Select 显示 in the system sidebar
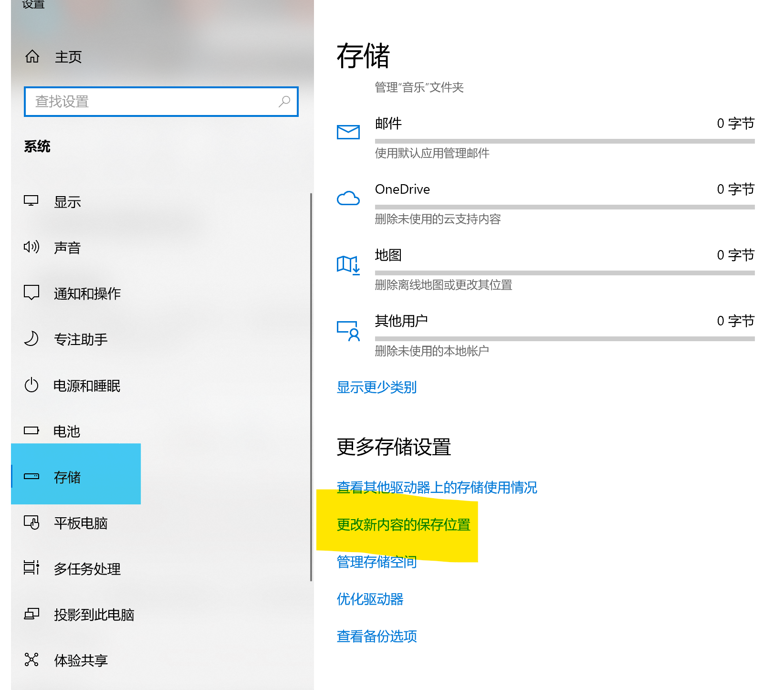Viewport: 784px width, 690px height. [67, 202]
